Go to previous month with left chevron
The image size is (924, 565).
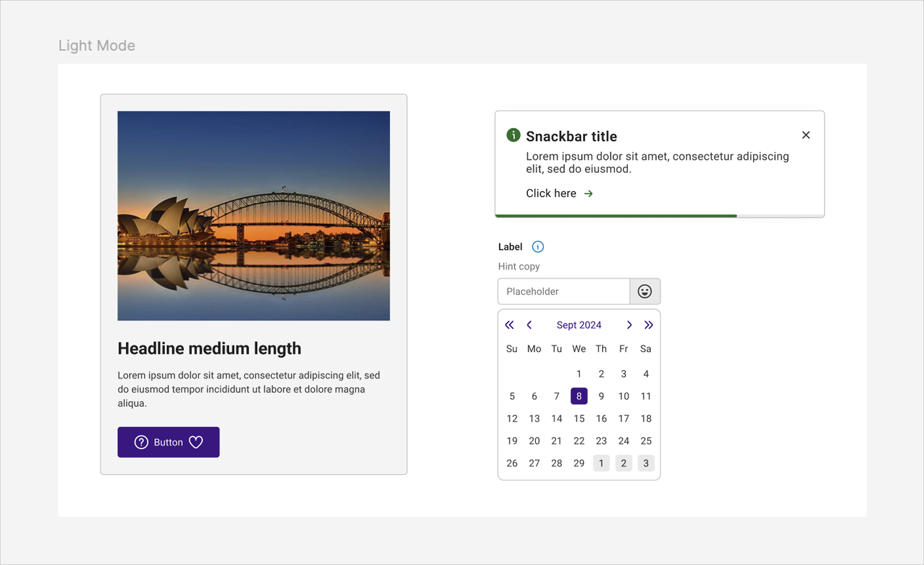pyautogui.click(x=529, y=325)
